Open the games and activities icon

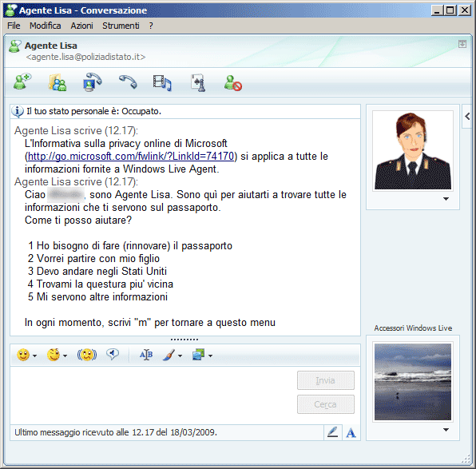tap(198, 82)
